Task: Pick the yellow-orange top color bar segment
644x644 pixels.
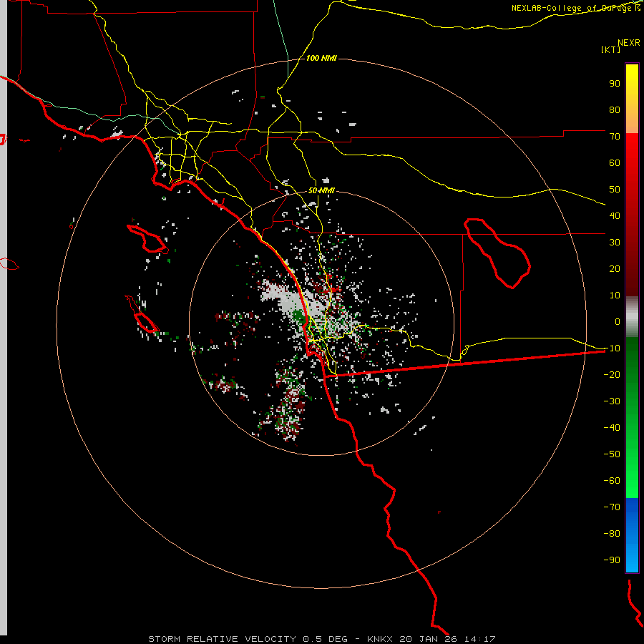Action: (x=632, y=99)
